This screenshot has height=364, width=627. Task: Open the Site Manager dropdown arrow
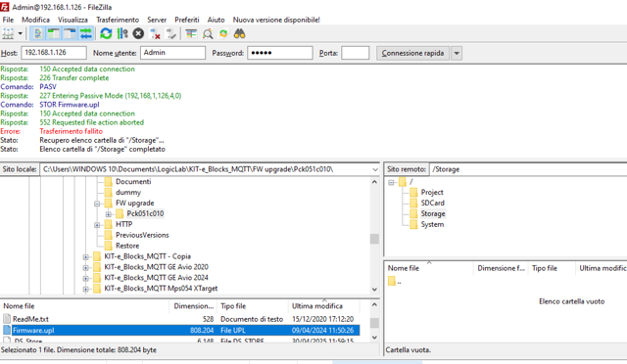(x=20, y=34)
